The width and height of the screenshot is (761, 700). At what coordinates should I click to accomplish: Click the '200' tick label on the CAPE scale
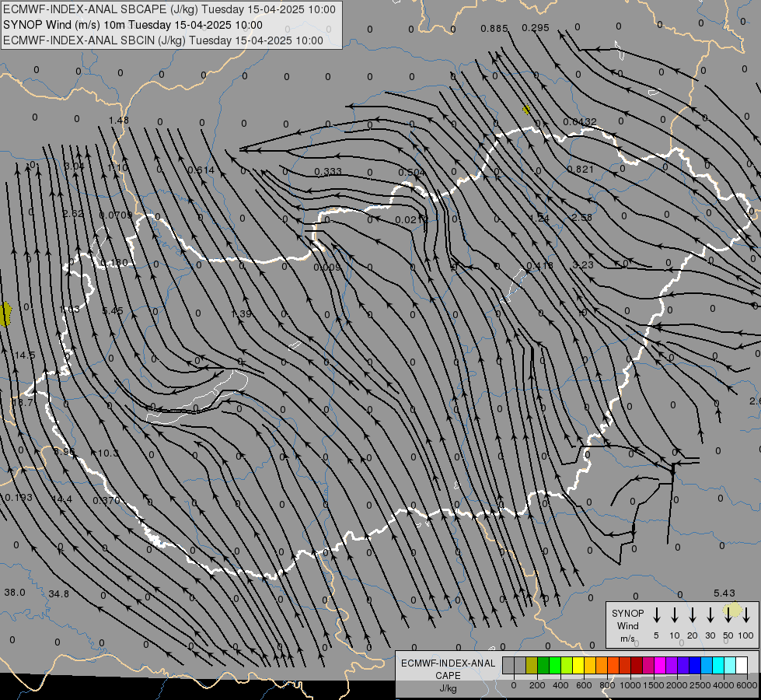click(x=537, y=685)
